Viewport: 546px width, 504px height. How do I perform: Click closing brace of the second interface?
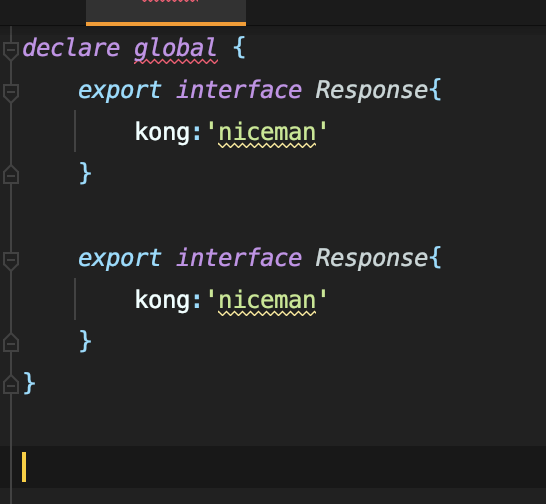(86, 341)
